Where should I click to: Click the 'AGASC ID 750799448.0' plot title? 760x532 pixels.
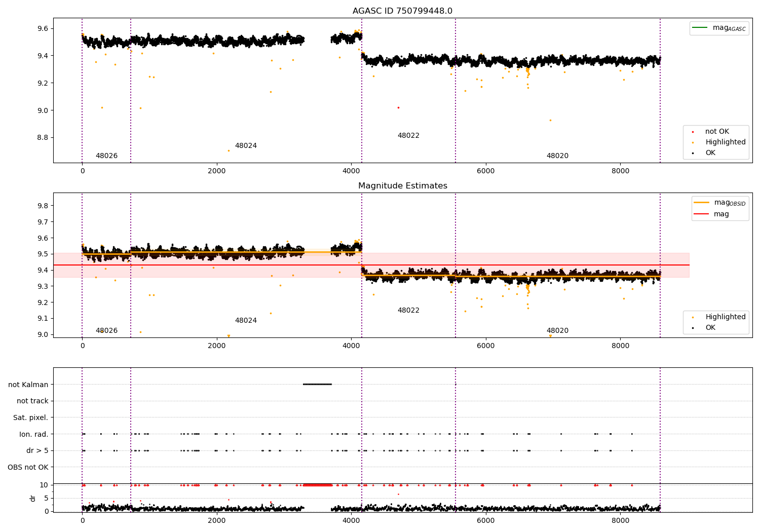point(402,11)
